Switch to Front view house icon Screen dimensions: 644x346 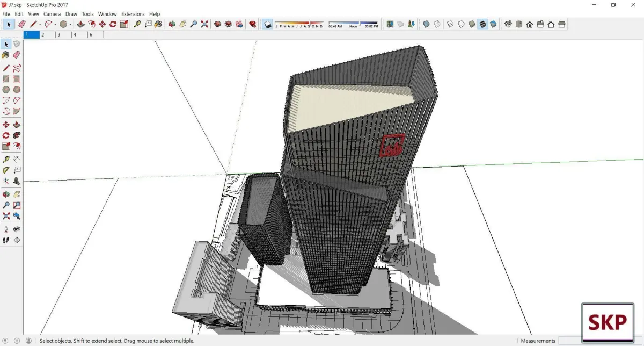click(530, 24)
